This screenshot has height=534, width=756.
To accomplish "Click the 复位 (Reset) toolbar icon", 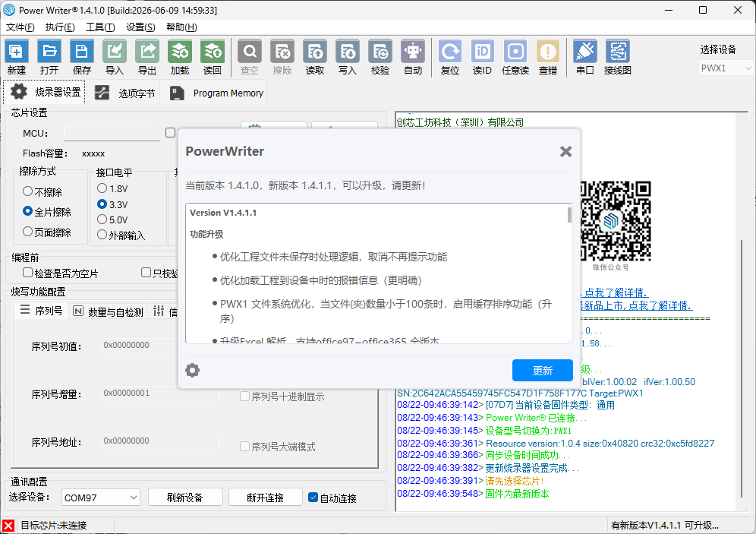I will tap(450, 57).
